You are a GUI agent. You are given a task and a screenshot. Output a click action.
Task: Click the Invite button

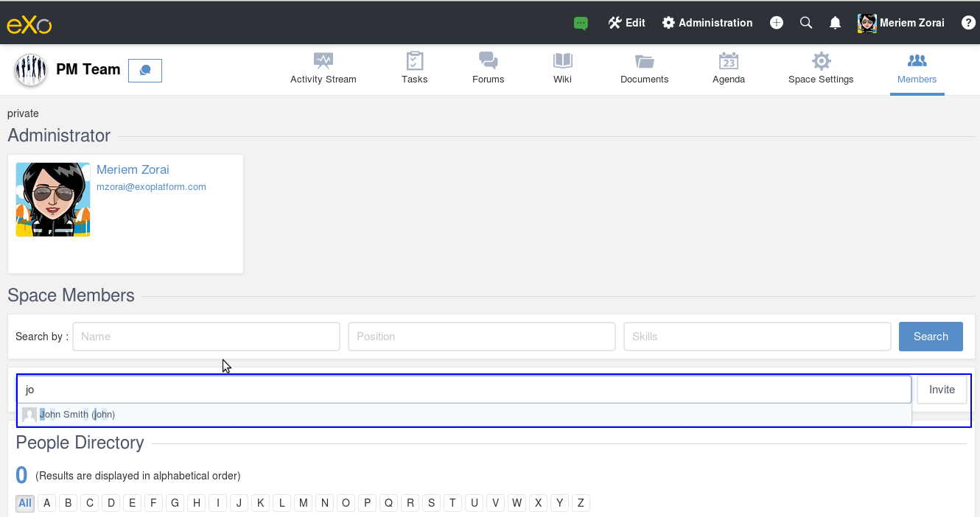pos(942,390)
